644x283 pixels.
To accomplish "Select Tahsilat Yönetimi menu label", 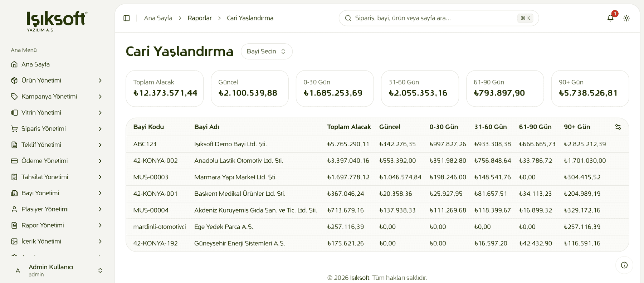I will click(x=45, y=177).
